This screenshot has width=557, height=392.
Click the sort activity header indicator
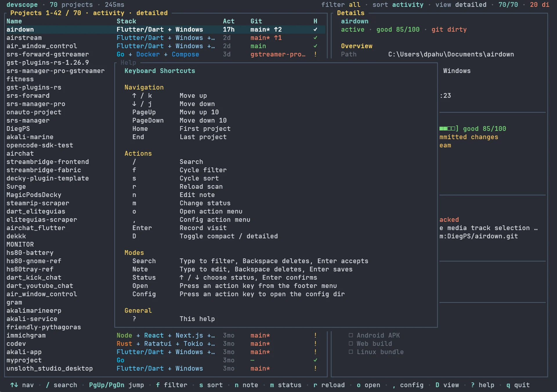pos(398,5)
